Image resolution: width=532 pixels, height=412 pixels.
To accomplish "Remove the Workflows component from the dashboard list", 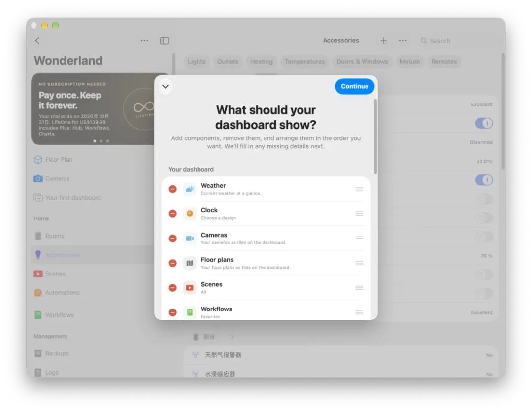I will pos(173,312).
